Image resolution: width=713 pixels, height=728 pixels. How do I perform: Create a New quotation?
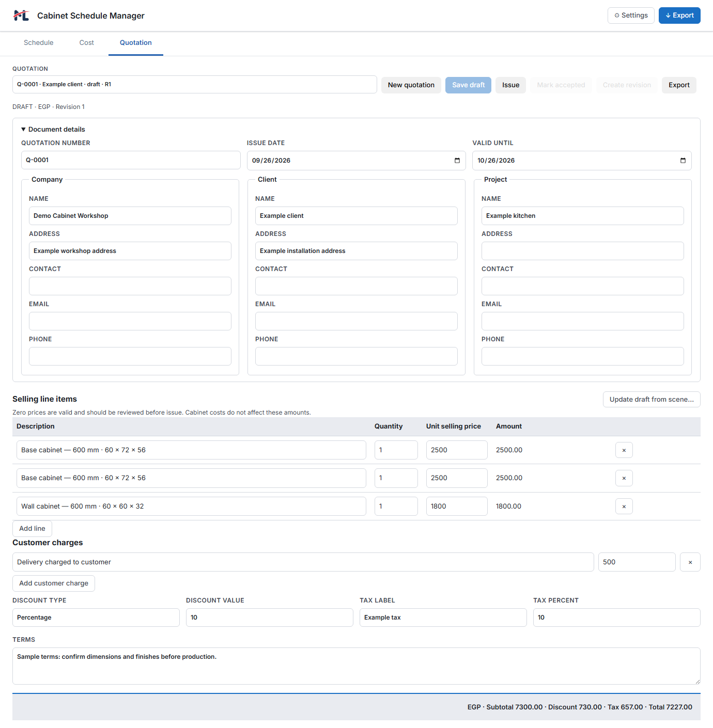(x=411, y=85)
